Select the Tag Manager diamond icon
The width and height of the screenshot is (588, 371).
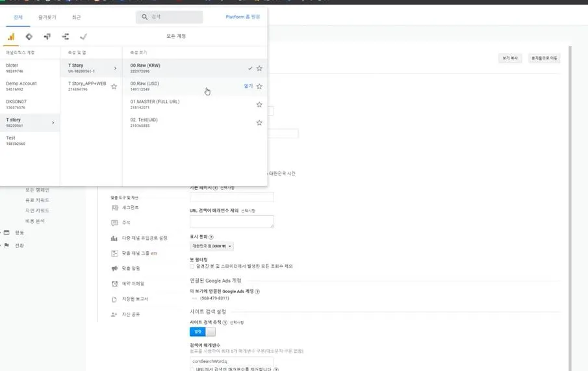tap(29, 36)
